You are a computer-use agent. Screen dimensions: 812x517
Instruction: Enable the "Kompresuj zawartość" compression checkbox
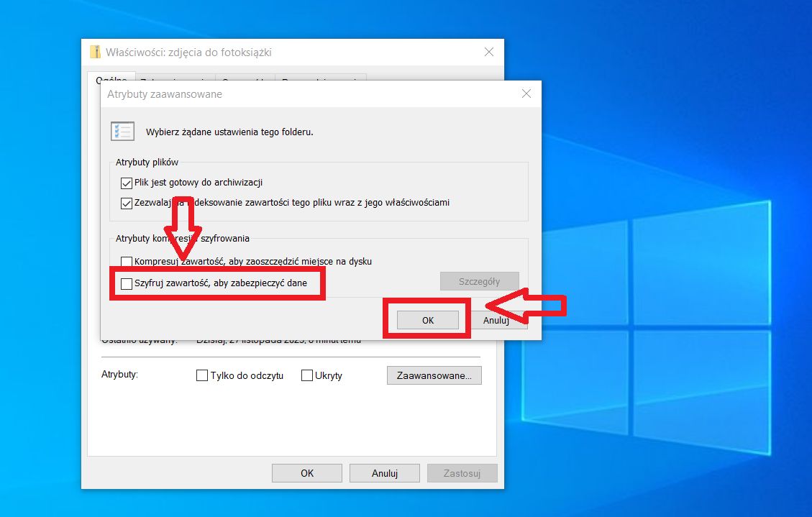pos(127,261)
